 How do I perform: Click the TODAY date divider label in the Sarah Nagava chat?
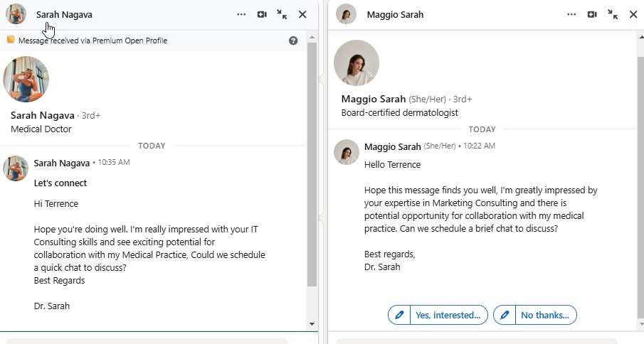(152, 146)
